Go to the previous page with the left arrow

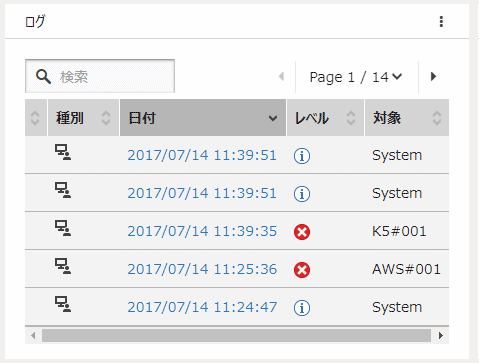pos(282,77)
